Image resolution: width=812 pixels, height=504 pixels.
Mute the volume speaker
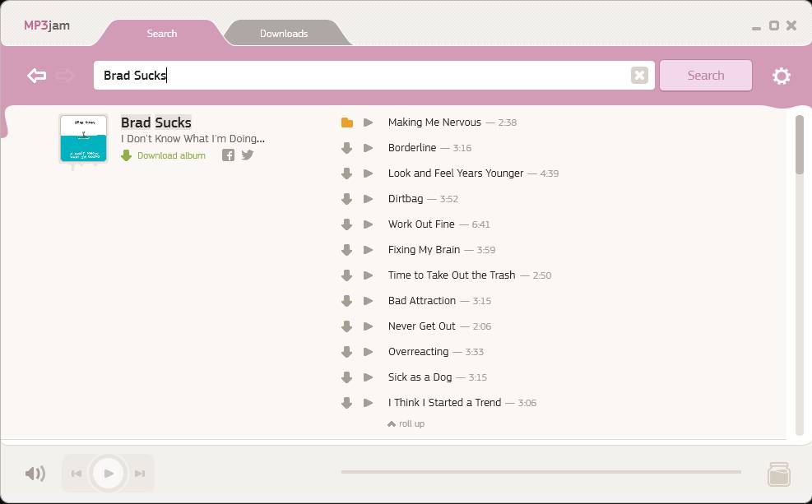click(35, 474)
